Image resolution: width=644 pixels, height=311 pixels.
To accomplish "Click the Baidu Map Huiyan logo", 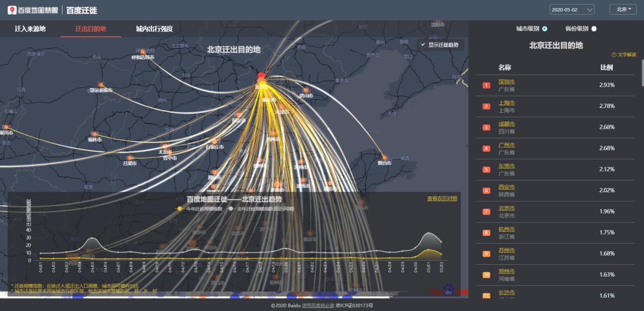I will point(33,10).
